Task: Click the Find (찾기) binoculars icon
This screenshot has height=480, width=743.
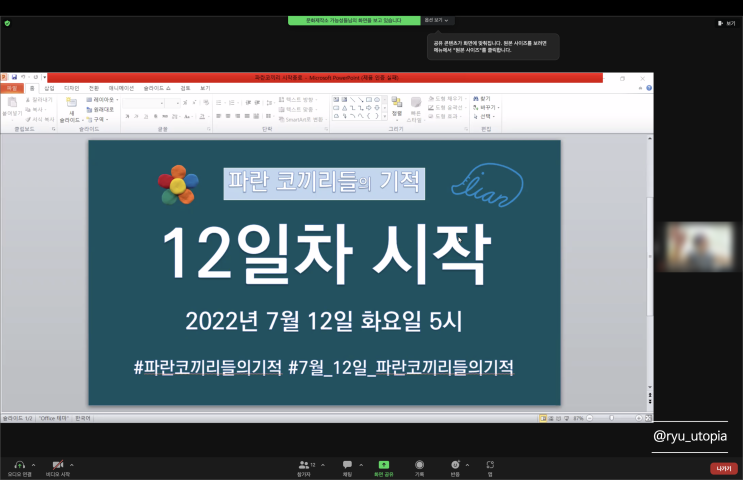Action: pos(476,99)
